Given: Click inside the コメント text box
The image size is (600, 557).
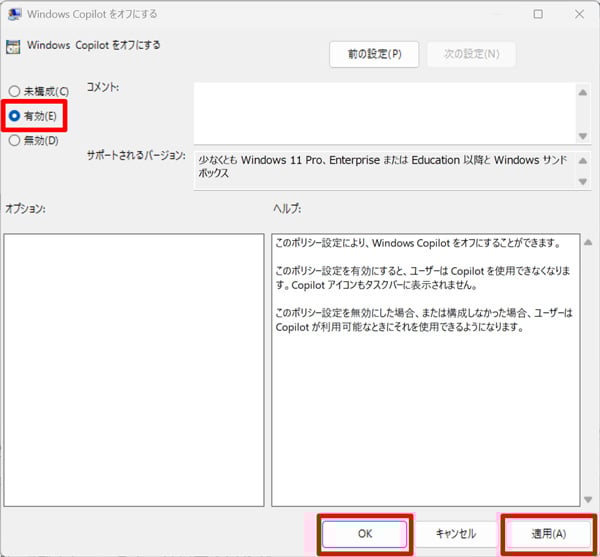Looking at the screenshot, I should pyautogui.click(x=380, y=112).
